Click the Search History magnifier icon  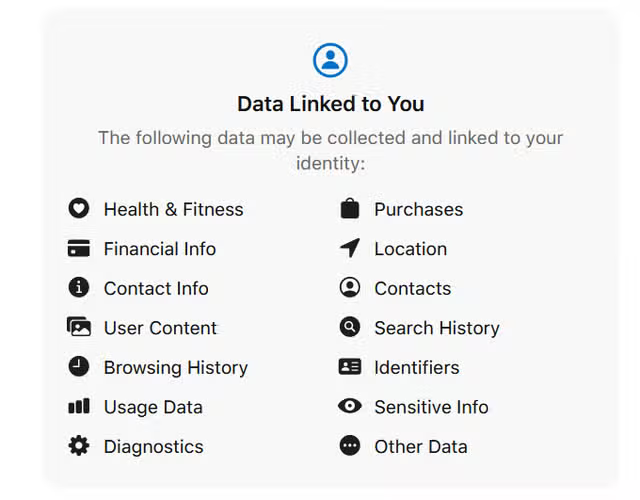pos(349,327)
